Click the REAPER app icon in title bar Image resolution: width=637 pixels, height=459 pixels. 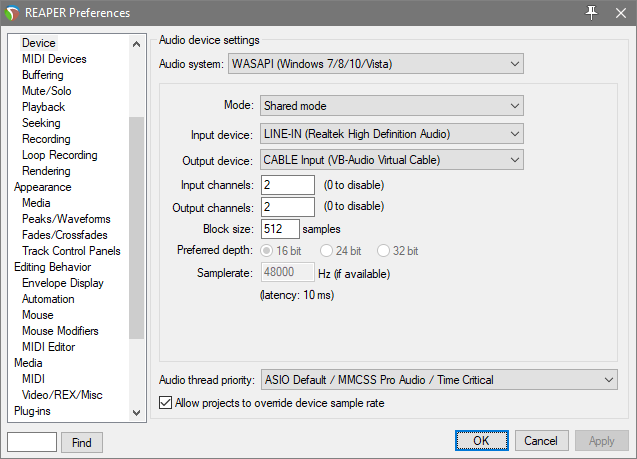pyautogui.click(x=13, y=12)
